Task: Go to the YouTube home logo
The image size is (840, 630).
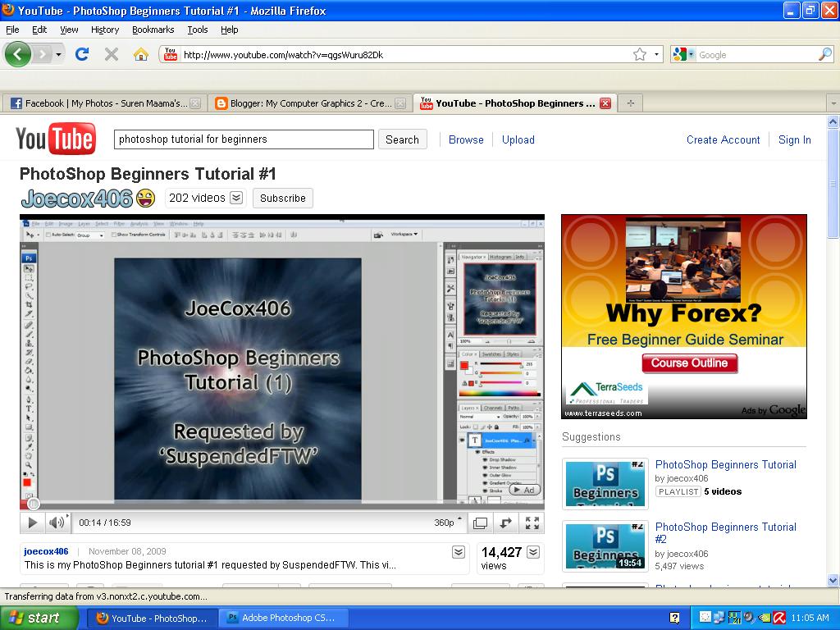Action: click(56, 139)
